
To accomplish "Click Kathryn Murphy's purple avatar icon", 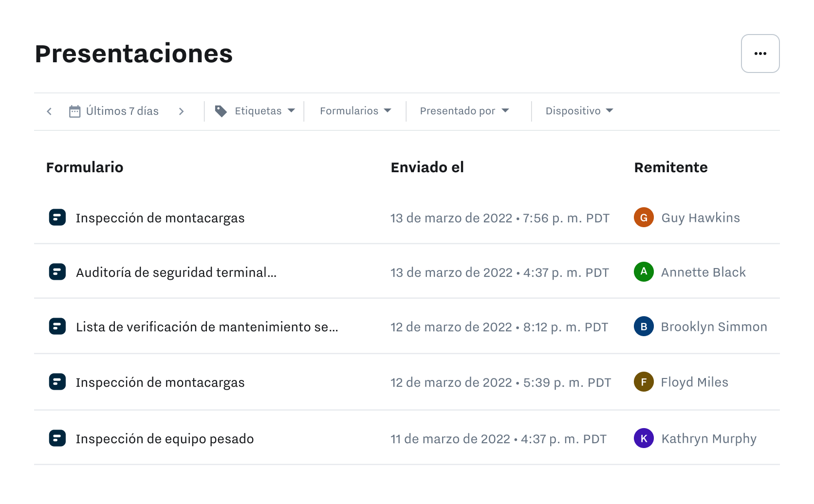I will [x=644, y=438].
